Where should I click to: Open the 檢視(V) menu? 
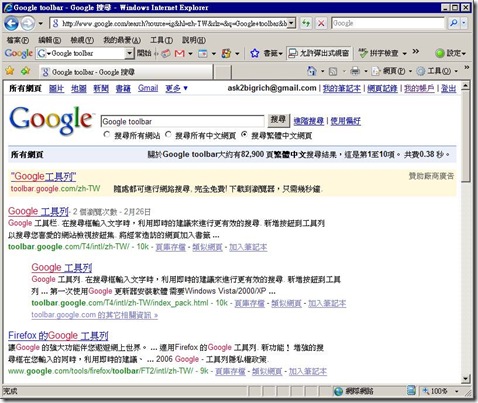click(82, 40)
